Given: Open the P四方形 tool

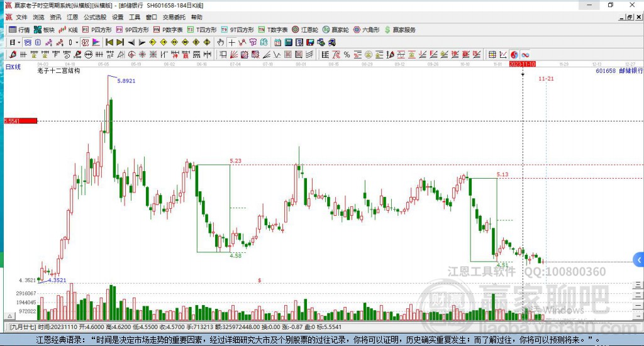Looking at the screenshot, I should [97, 30].
